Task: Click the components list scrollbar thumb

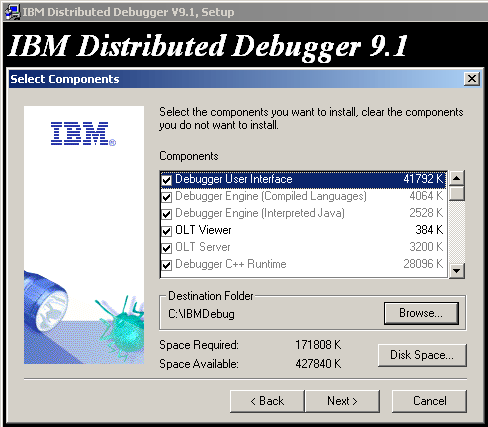Action: tap(456, 193)
